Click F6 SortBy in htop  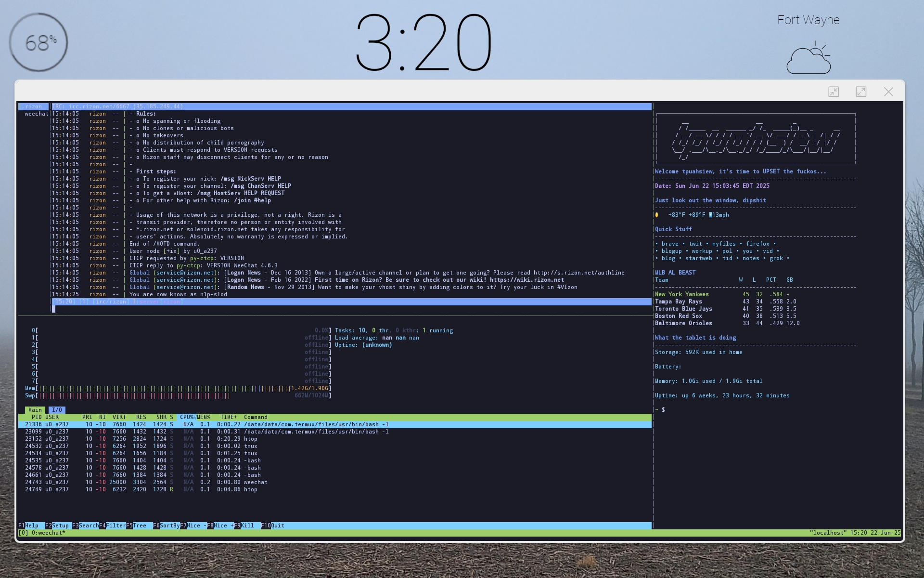click(x=167, y=525)
